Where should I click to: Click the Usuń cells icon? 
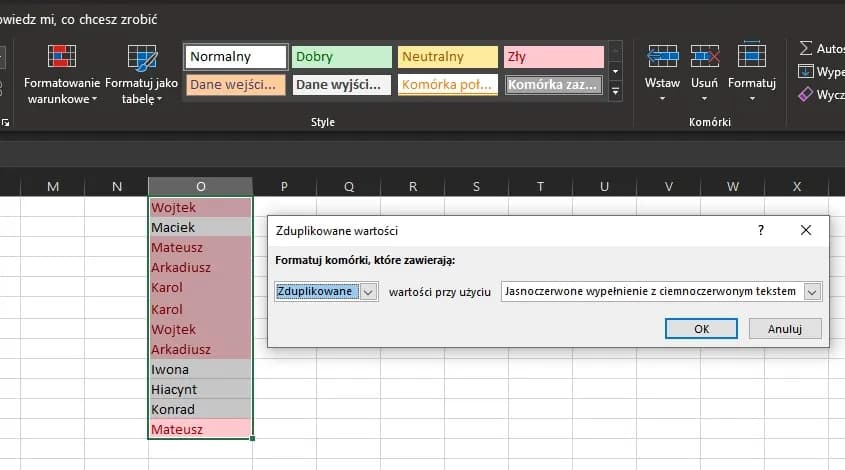pyautogui.click(x=704, y=56)
